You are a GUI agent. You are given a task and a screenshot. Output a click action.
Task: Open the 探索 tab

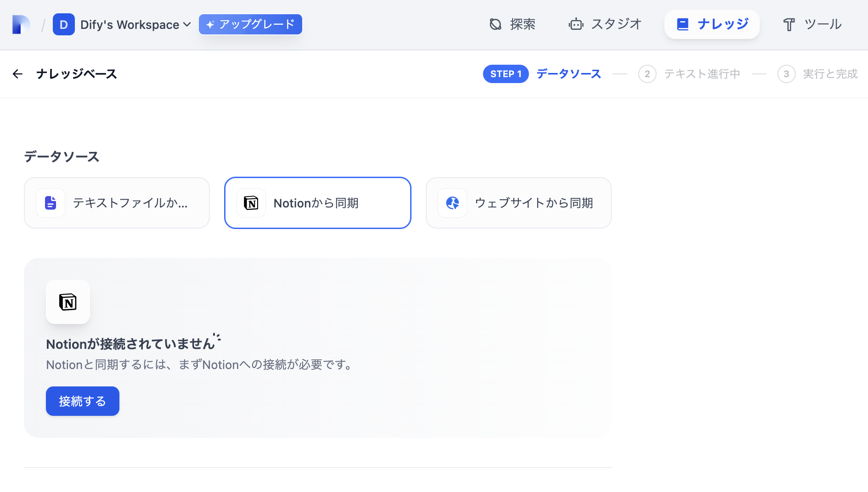pos(513,24)
